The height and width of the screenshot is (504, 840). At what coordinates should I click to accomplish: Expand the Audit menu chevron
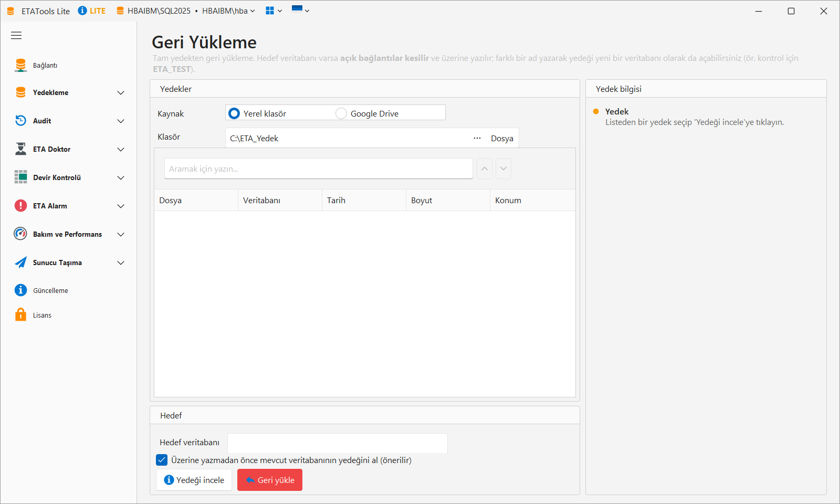pyautogui.click(x=121, y=121)
